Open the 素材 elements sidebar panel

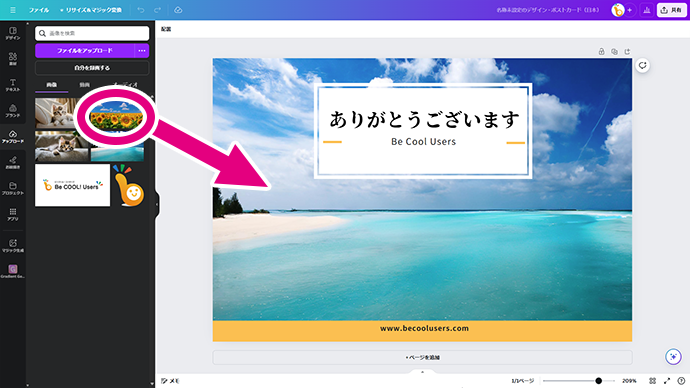pyautogui.click(x=13, y=59)
